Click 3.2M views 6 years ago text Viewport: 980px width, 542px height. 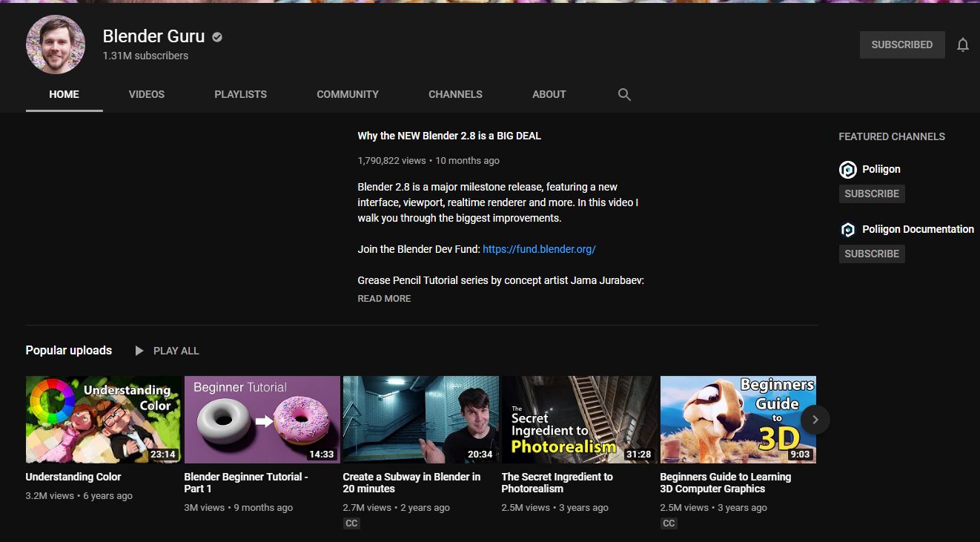pos(79,496)
